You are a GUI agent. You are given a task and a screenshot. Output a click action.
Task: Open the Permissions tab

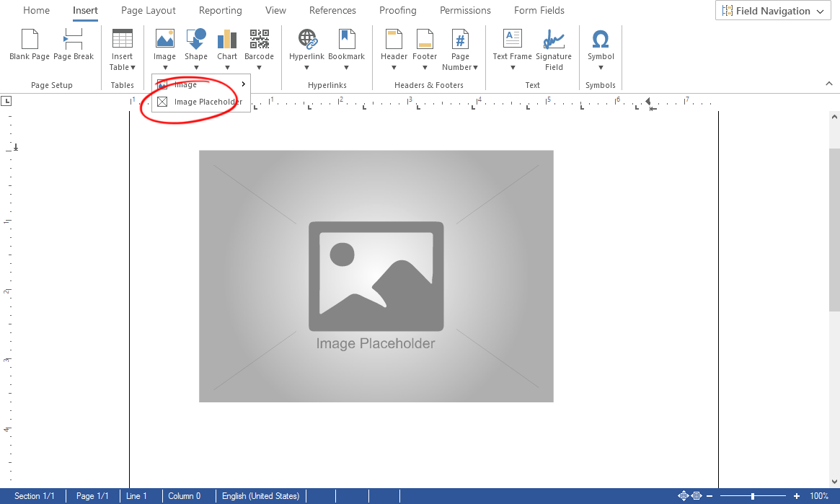click(465, 10)
